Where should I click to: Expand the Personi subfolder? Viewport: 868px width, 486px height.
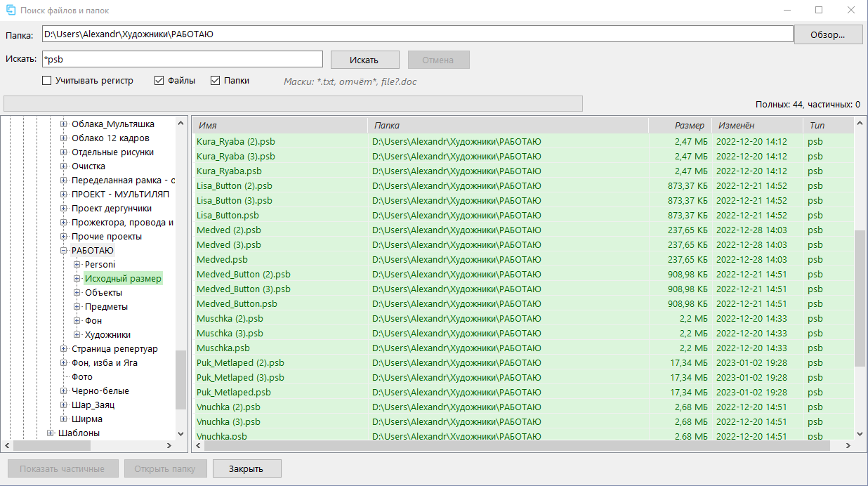77,265
